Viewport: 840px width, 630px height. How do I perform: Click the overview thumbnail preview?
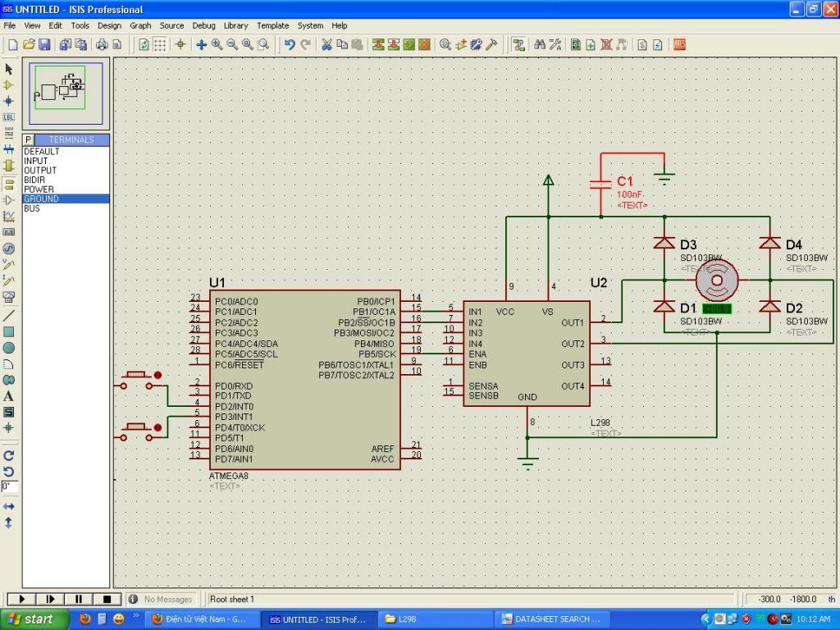tap(66, 93)
